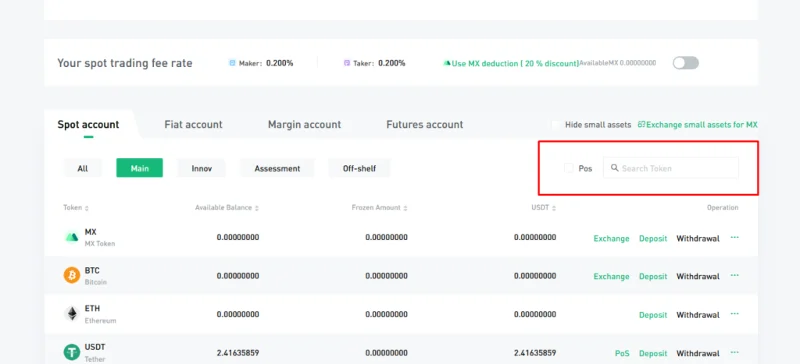Viewport: 800px width, 364px height.
Task: Expand more options for USDT row
Action: tap(735, 352)
